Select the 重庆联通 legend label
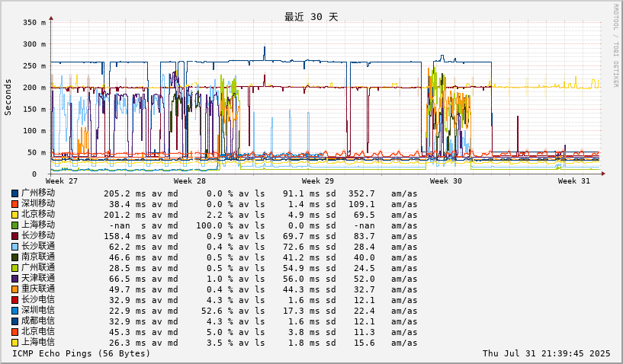 (x=38, y=289)
